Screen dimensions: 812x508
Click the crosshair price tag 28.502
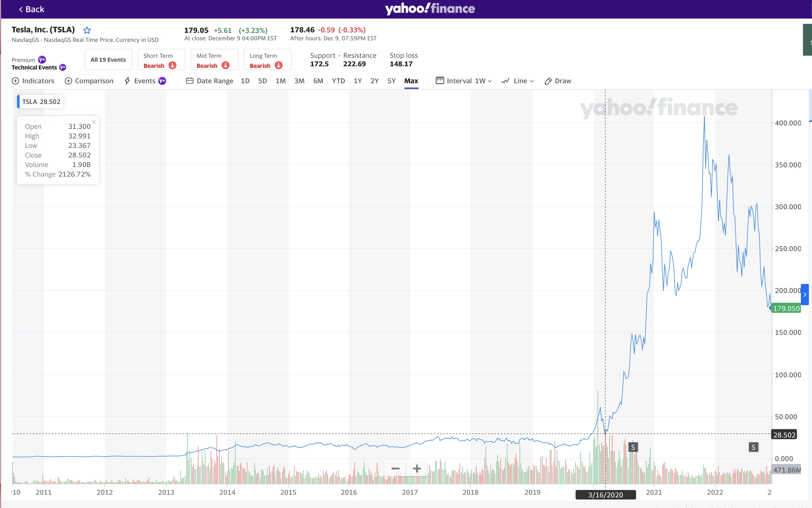[784, 435]
